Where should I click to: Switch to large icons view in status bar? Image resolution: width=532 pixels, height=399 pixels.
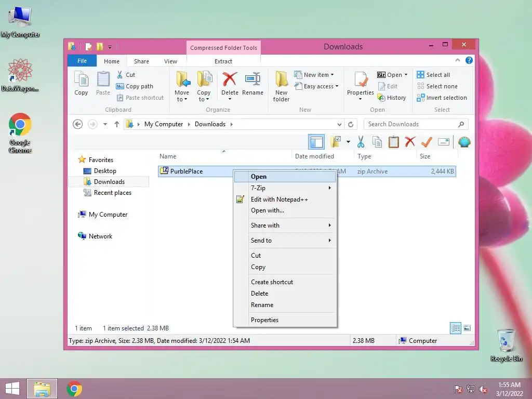pos(467,328)
